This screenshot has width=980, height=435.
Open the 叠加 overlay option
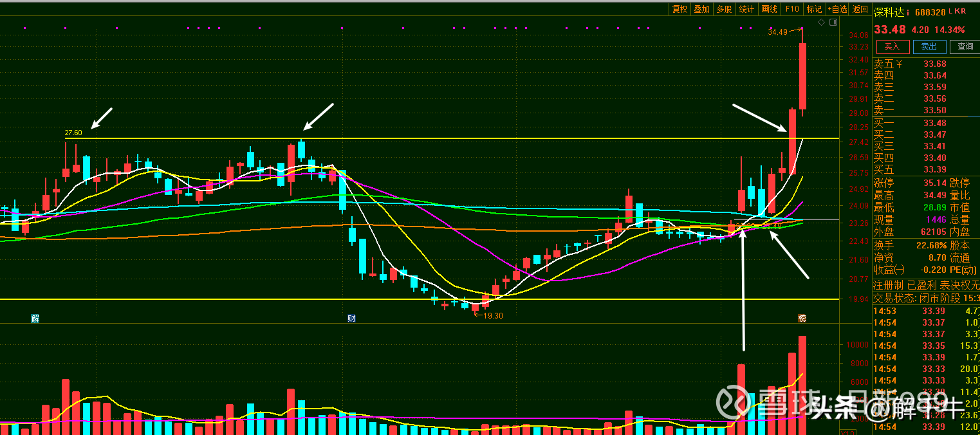[701, 9]
